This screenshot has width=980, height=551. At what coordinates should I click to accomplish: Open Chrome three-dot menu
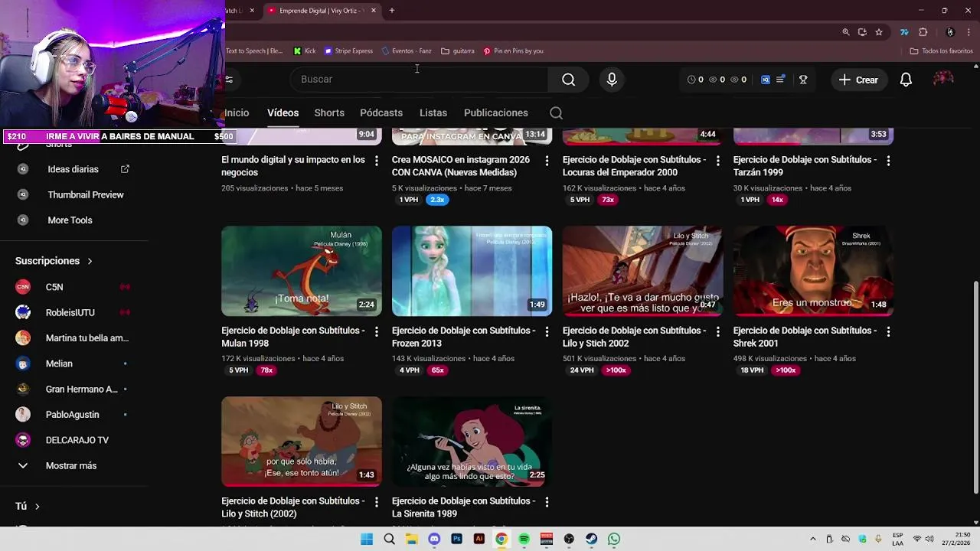tap(969, 32)
